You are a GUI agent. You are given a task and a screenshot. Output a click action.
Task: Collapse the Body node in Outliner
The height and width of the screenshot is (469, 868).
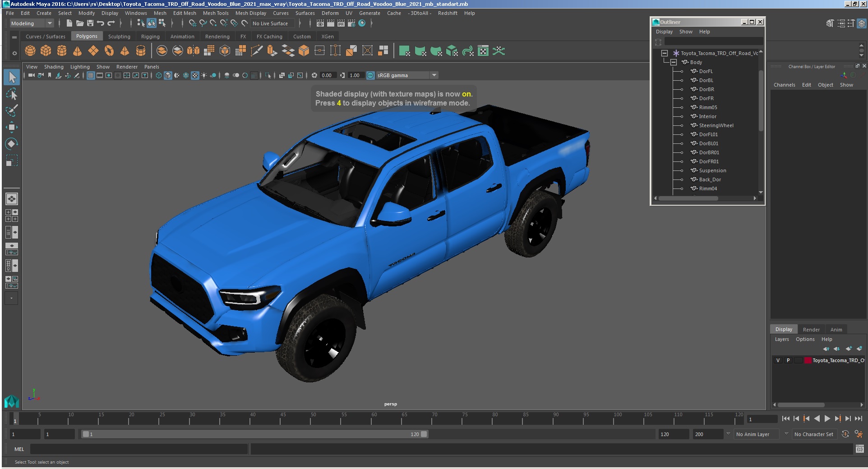[x=674, y=62]
